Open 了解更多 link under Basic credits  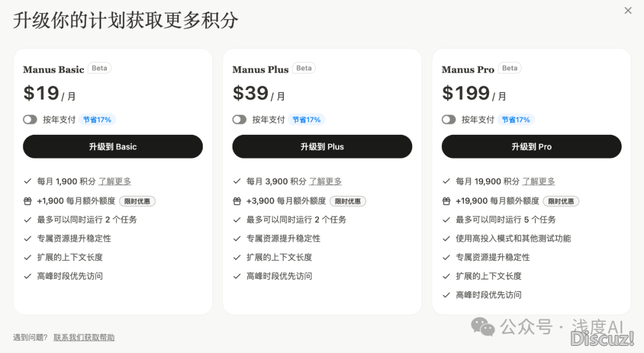pyautogui.click(x=114, y=181)
